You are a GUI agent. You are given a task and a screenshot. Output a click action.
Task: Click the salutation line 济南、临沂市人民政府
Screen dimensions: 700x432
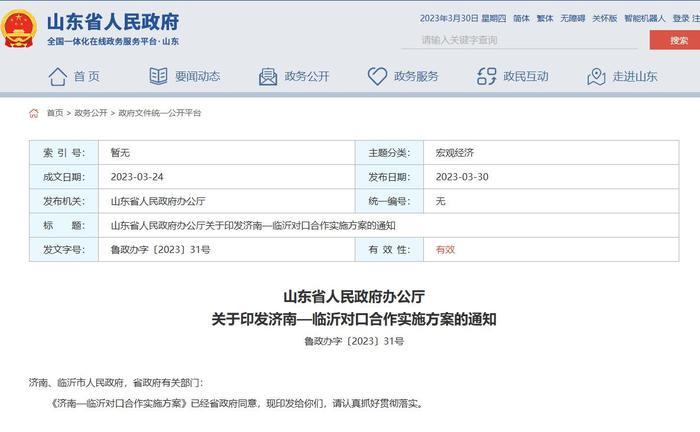116,382
